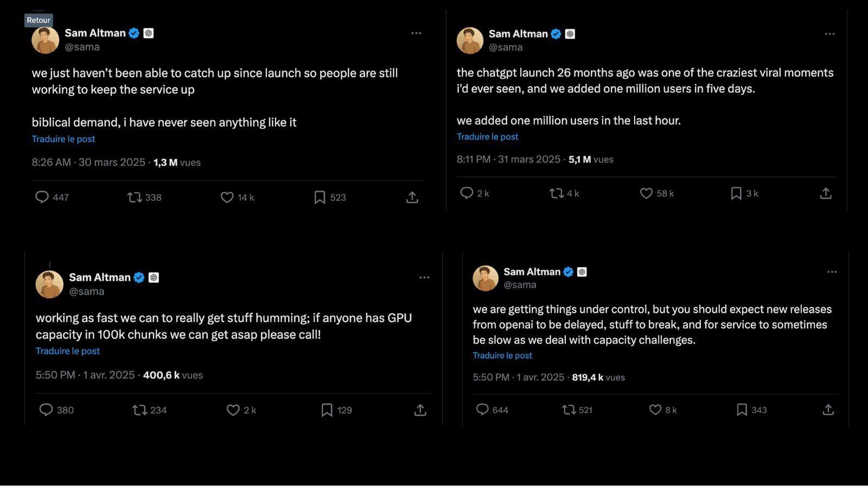Open Sam Altman's avatar in top-right tweet
868x488 pixels.
click(470, 41)
